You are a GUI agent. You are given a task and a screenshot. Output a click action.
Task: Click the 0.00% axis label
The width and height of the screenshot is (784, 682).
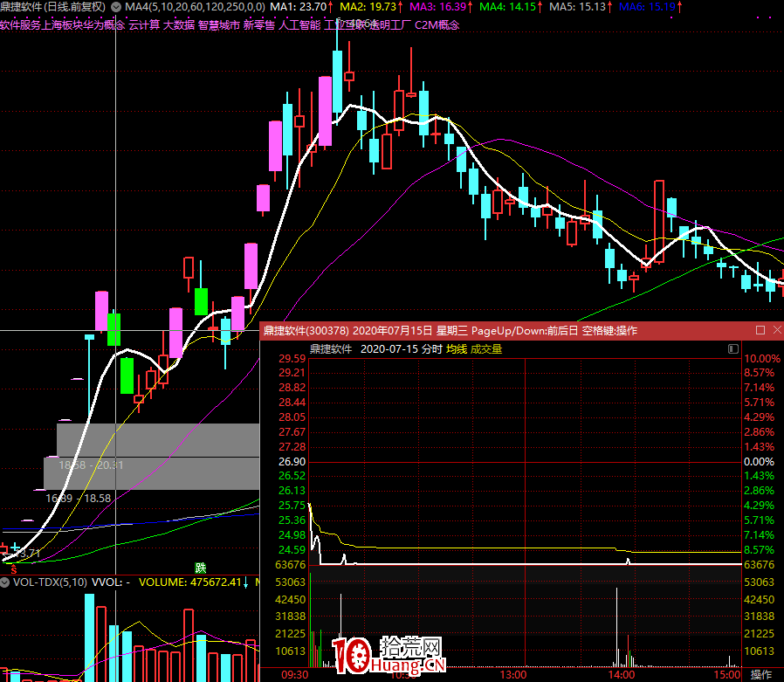(759, 461)
